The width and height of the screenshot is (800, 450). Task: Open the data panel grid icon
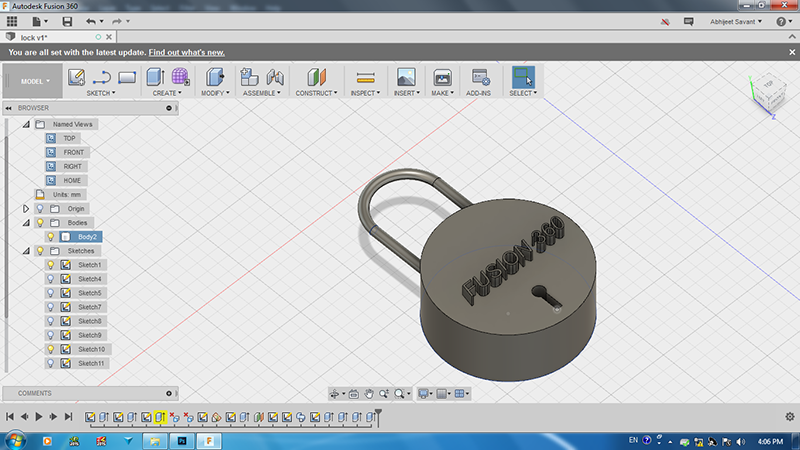(x=12, y=21)
